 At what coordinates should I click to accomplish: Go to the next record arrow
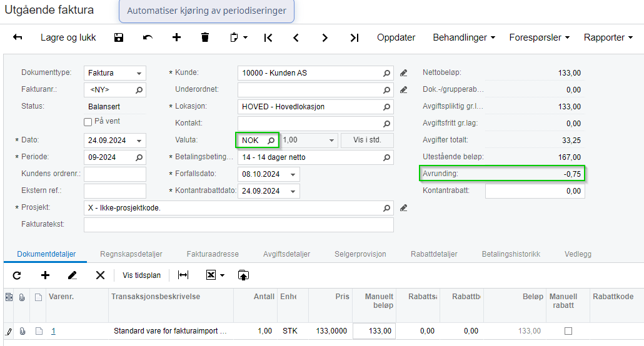pos(325,37)
